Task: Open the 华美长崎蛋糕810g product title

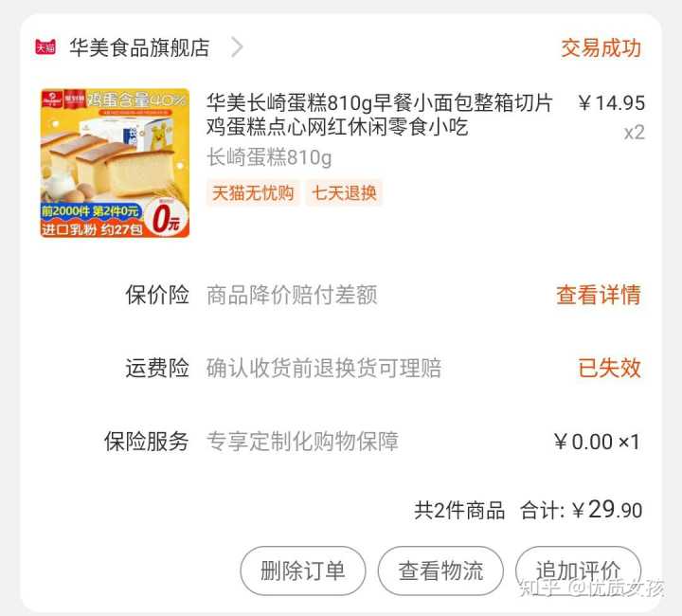Action: (379, 115)
